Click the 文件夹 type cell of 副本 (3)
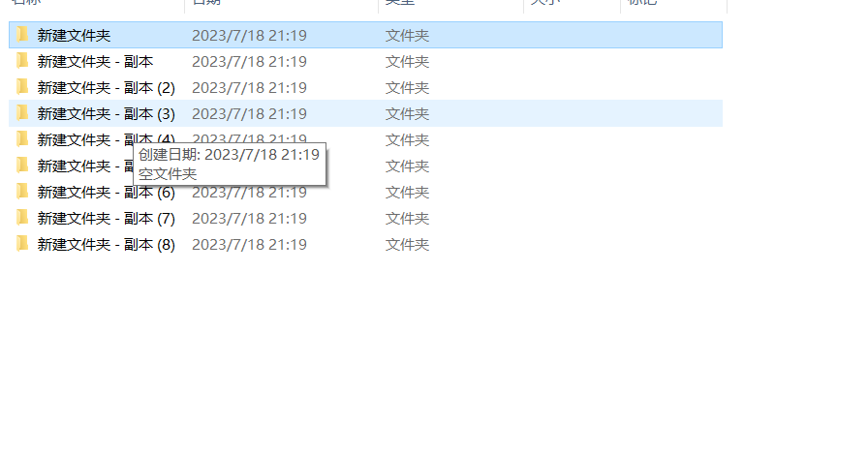Screen dimensions: 868x453 (408, 114)
